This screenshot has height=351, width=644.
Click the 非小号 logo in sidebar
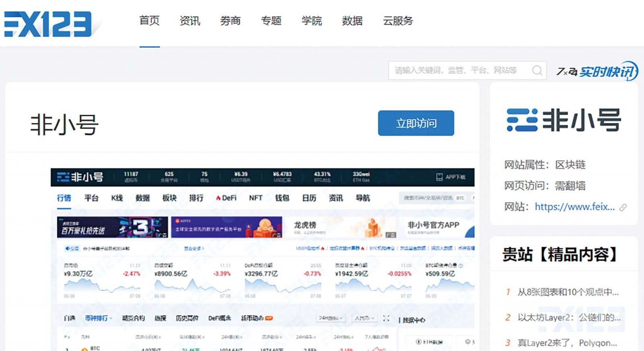click(563, 120)
